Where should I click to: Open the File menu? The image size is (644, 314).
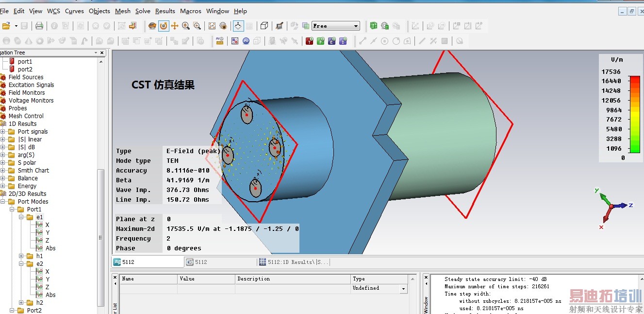point(4,11)
